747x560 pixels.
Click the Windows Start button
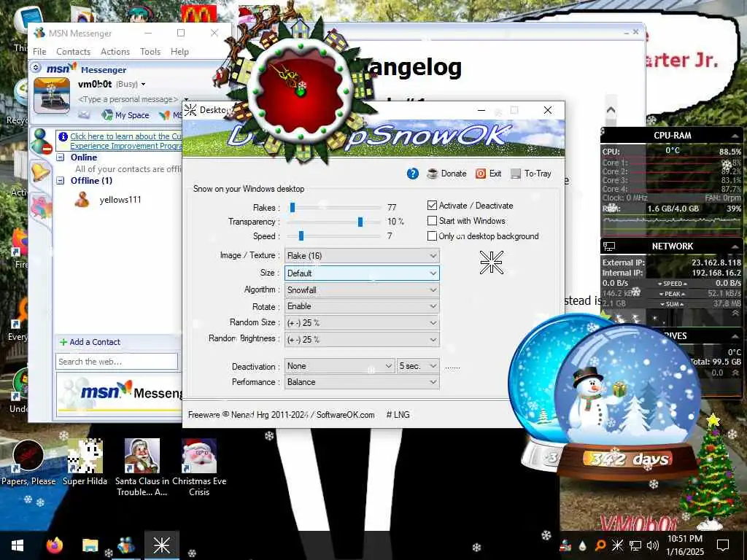click(18, 545)
